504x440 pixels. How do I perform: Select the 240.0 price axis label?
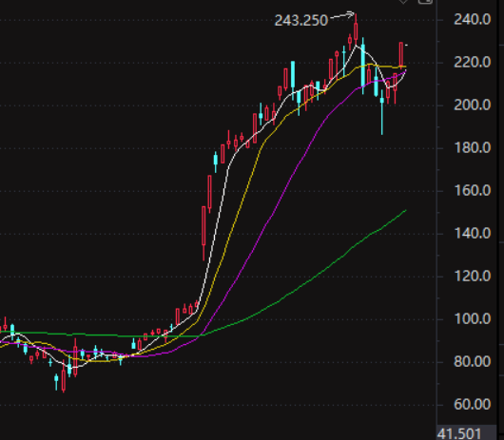tap(473, 20)
